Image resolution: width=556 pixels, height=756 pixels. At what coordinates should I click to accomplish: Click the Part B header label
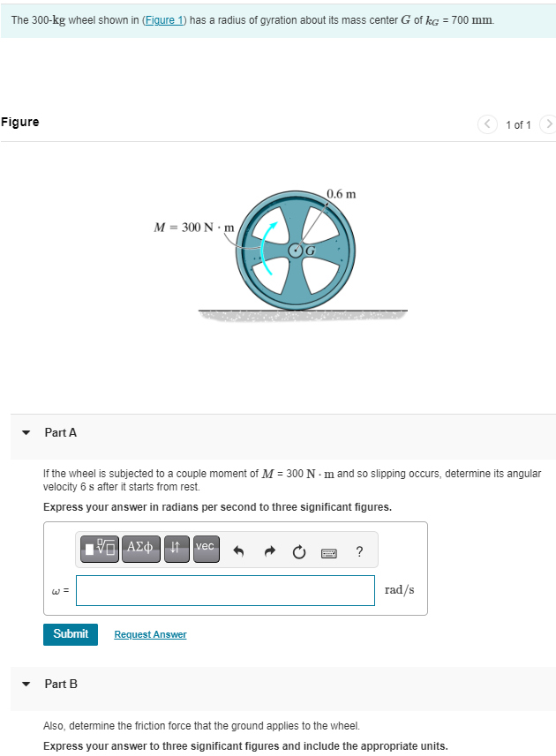click(60, 684)
